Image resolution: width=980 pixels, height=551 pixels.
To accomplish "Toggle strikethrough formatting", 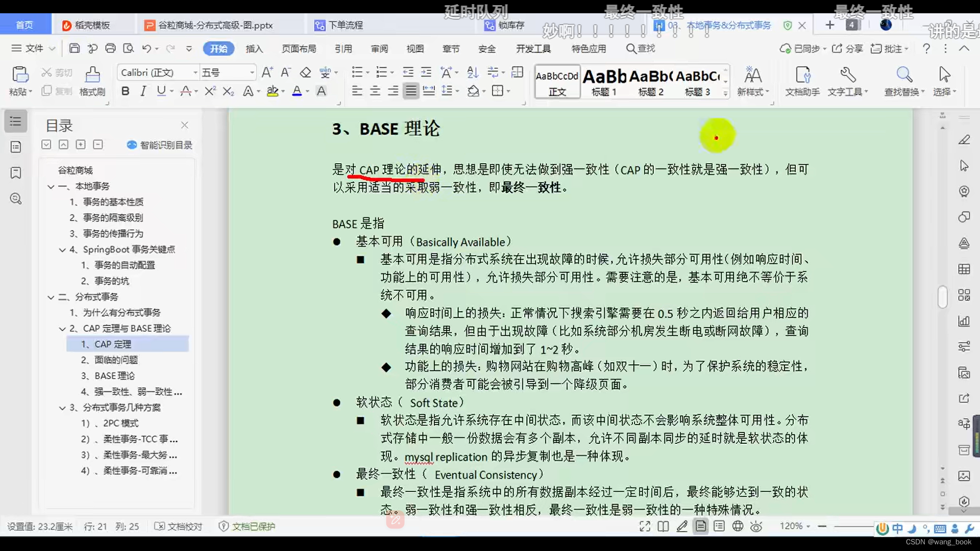I will (x=185, y=91).
